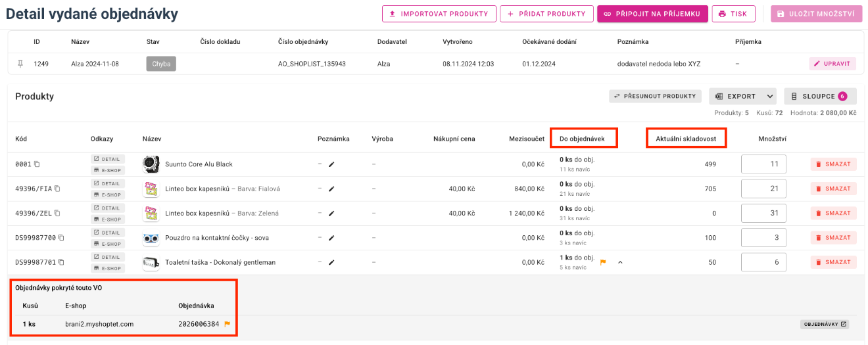Click the Připojit na příjemku button
Image resolution: width=868 pixels, height=345 pixels.
click(652, 14)
